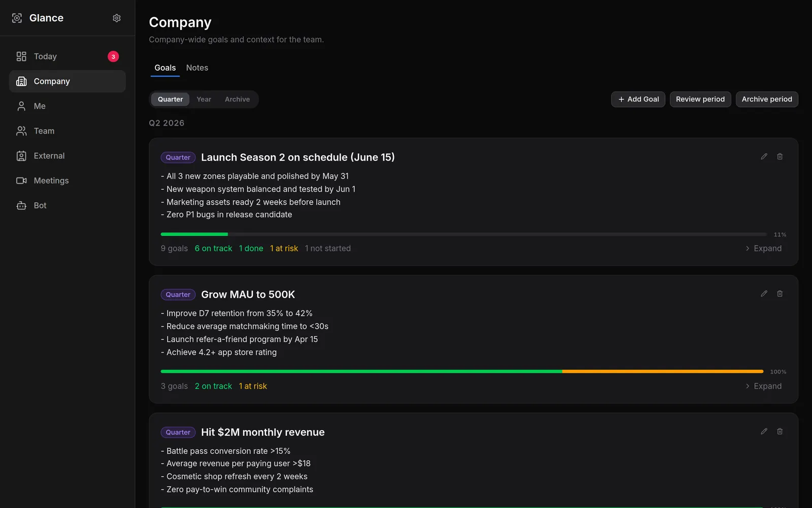
Task: Click the Bot robot icon in sidebar
Action: tap(21, 206)
